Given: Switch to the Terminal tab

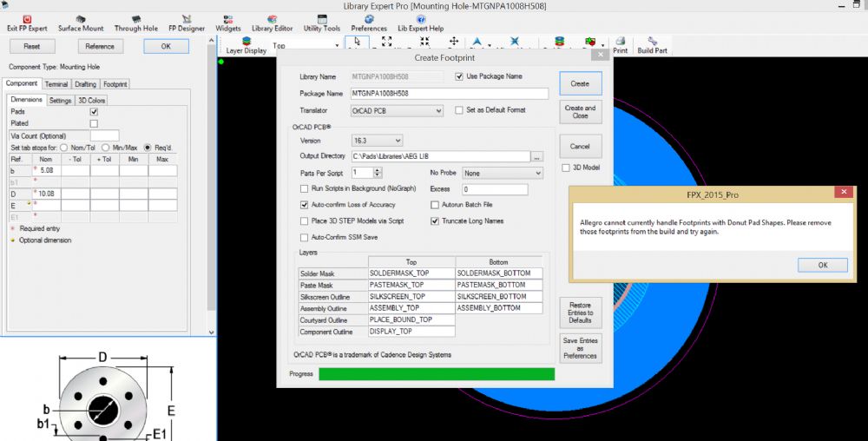Looking at the screenshot, I should pyautogui.click(x=56, y=84).
